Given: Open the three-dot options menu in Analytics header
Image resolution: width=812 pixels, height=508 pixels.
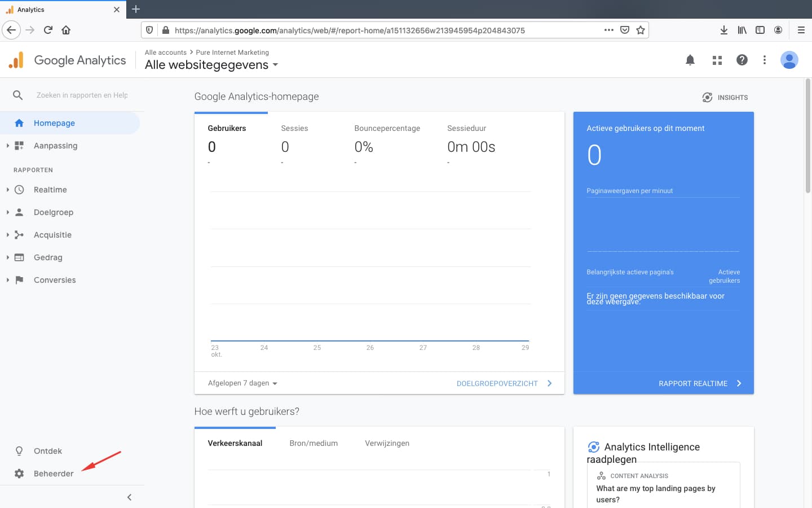Looking at the screenshot, I should (x=765, y=60).
